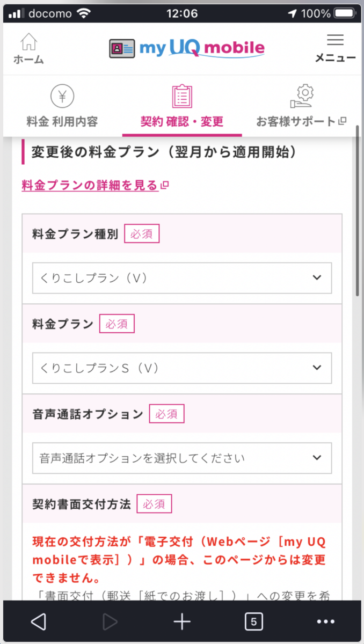
Task: Open the tab switcher showing 5
Action: point(253,621)
